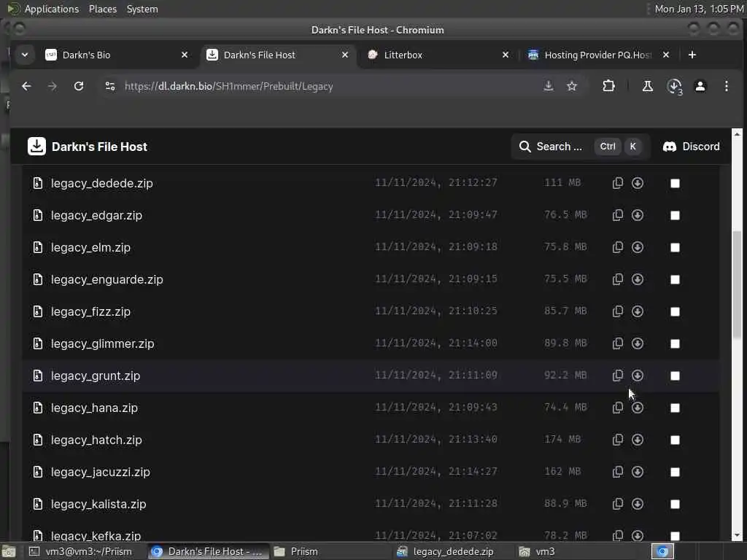Viewport: 747px width, 560px height.
Task: Open legacy_dedede.zip archive window from taskbar
Action: coord(446,551)
